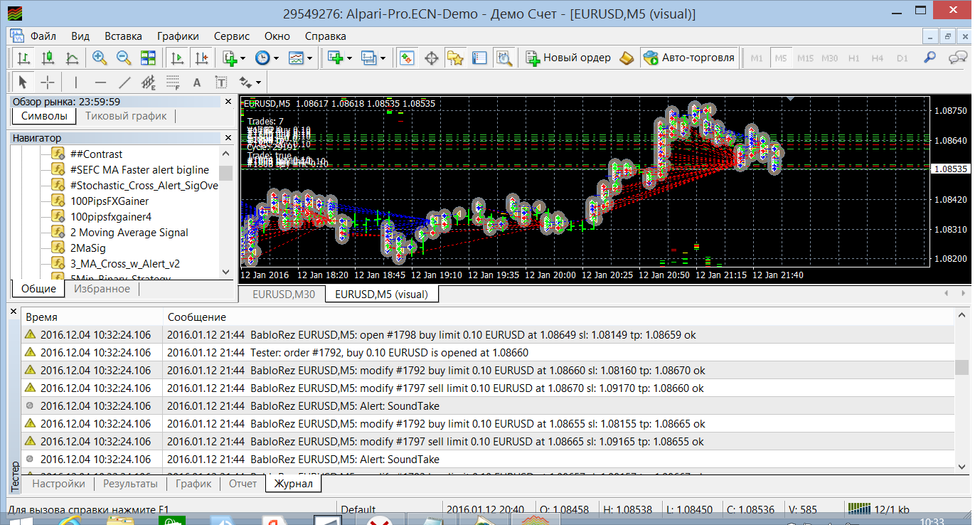This screenshot has width=980, height=525.
Task: Open the indicators list dropdown arrow
Action: (243, 58)
